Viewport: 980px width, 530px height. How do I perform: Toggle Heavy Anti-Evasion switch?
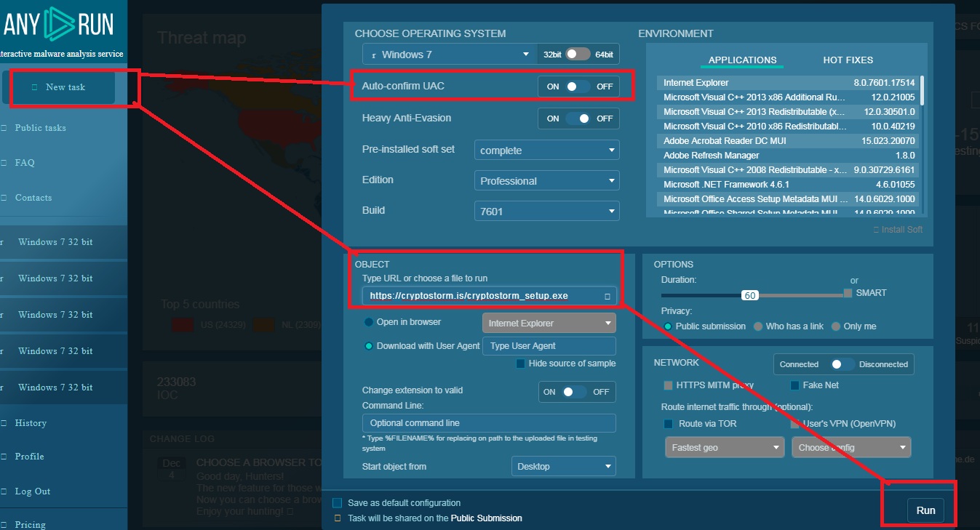[x=578, y=119]
